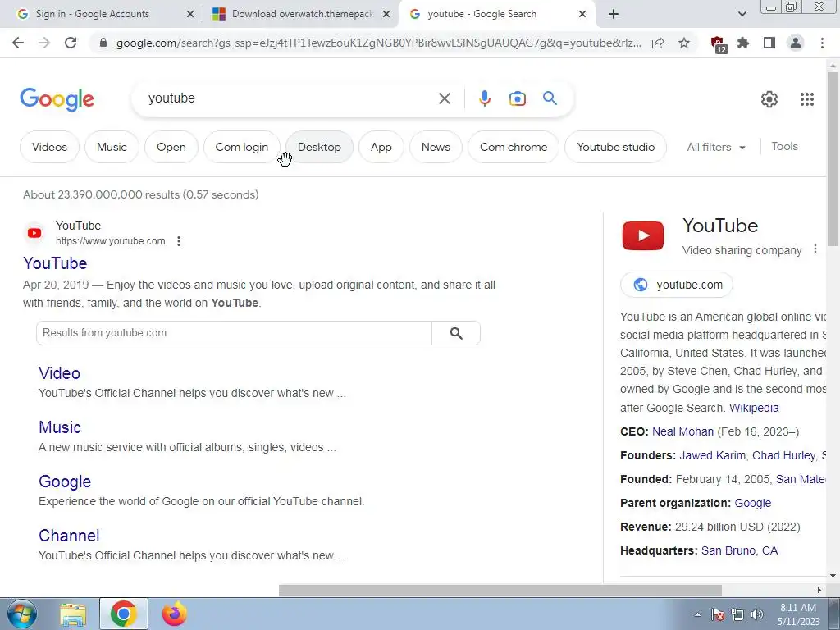The width and height of the screenshot is (840, 630).
Task: Click the browser forward arrow
Action: 44,43
